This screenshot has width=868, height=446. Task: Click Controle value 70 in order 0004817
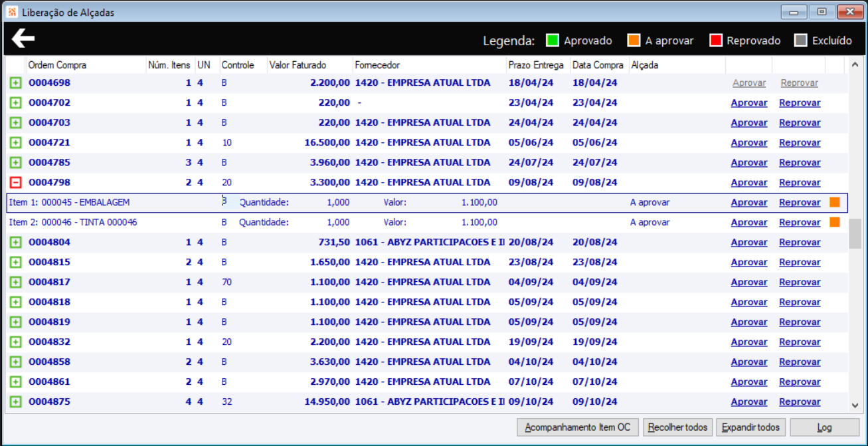[226, 282]
